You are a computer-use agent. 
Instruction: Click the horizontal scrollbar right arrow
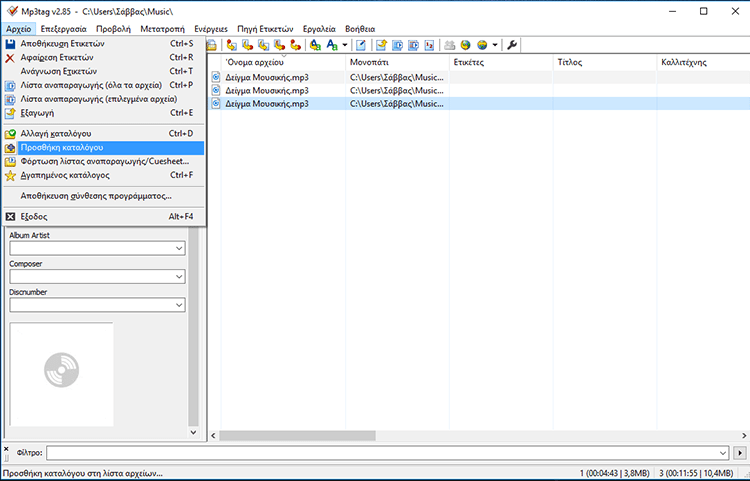pos(744,436)
